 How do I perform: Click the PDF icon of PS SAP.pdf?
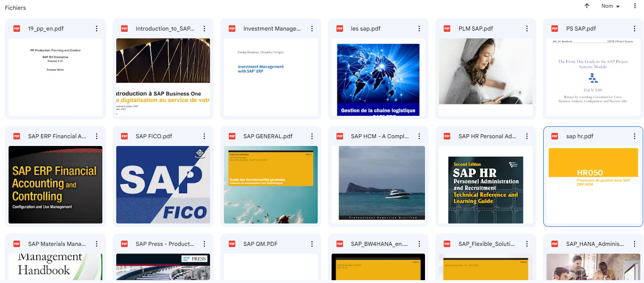pyautogui.click(x=555, y=29)
